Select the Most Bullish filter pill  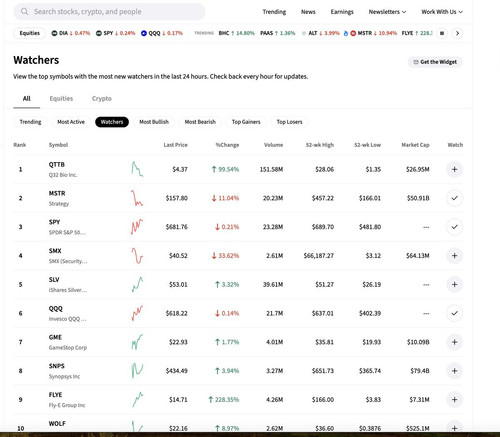tap(154, 122)
